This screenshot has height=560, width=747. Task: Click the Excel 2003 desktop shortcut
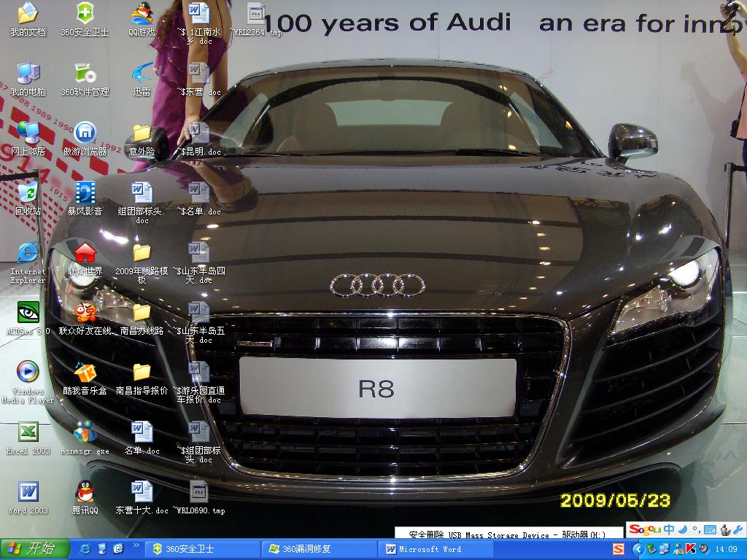click(28, 437)
